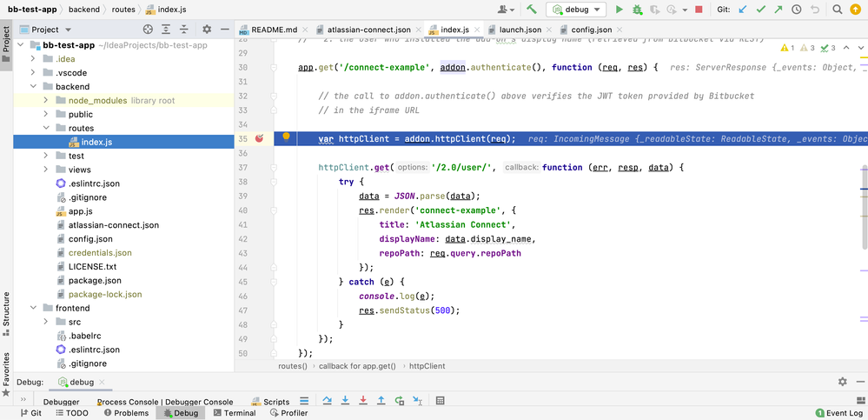The image size is (868, 420).
Task: Click the Search Everywhere magnifier icon
Action: pos(836,10)
